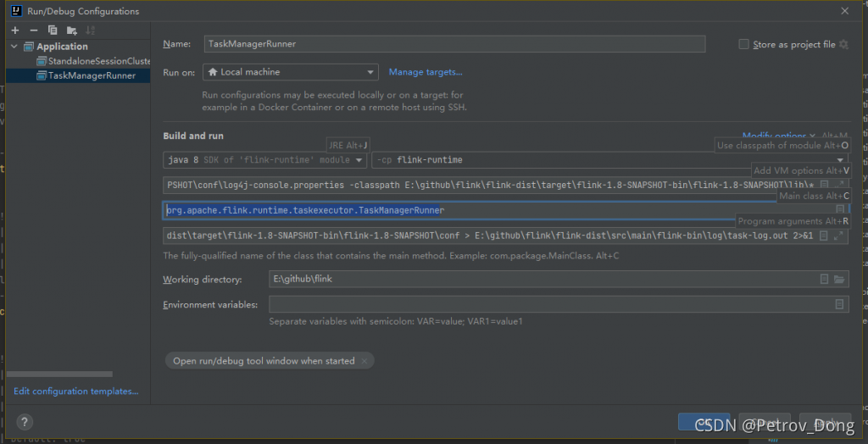This screenshot has width=868, height=444.
Task: Browse for main class icon
Action: 840,210
